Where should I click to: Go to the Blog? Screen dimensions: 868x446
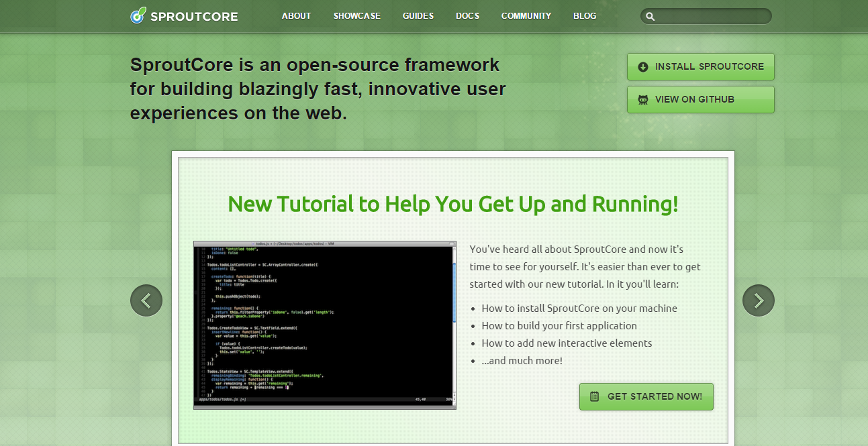(585, 15)
